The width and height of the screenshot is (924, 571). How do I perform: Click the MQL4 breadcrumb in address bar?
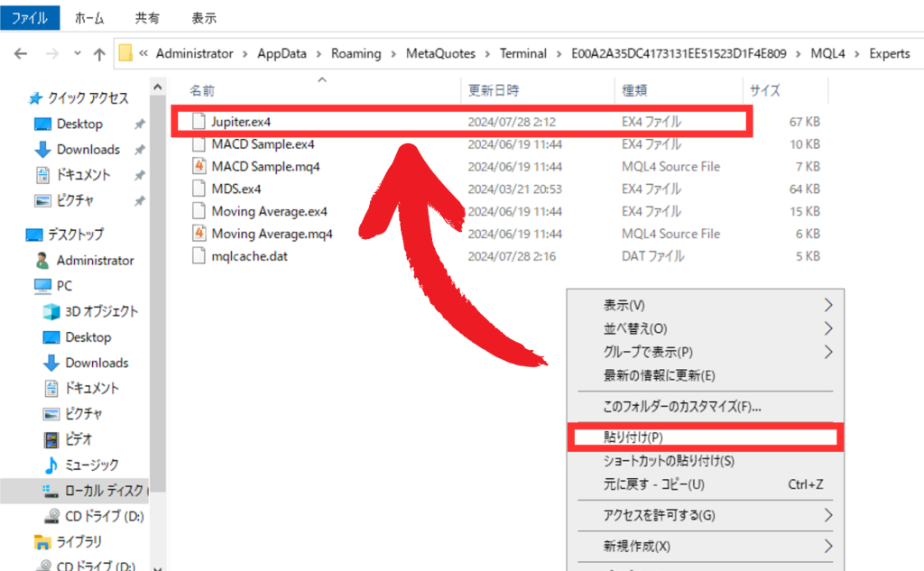coord(829,54)
